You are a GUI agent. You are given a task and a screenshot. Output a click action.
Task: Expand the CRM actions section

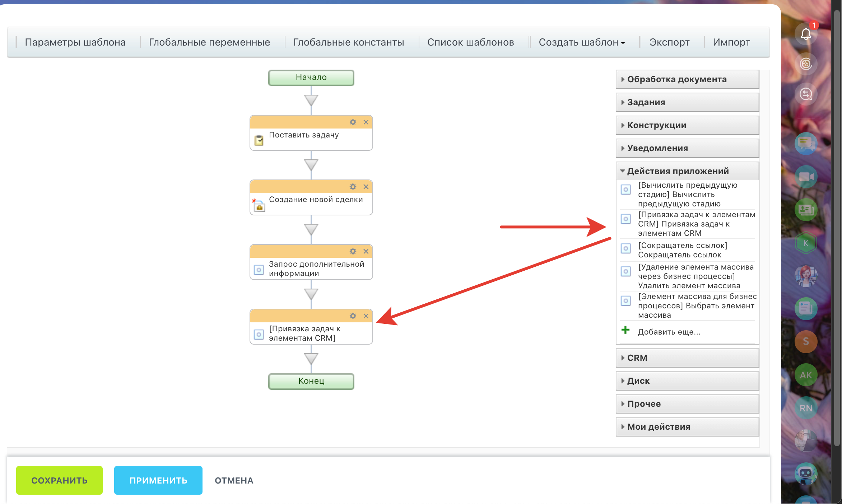click(637, 358)
